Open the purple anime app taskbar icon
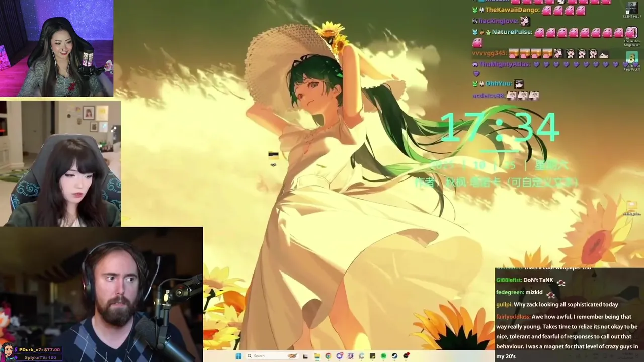The height and width of the screenshot is (362, 644). pyautogui.click(x=350, y=356)
